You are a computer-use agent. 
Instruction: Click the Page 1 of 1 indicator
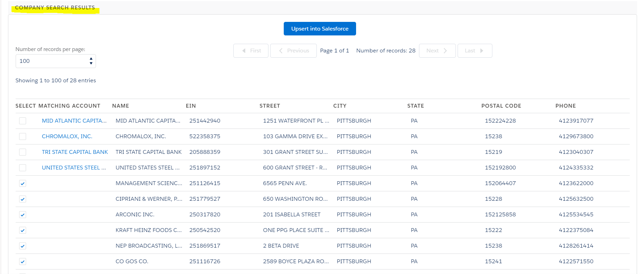[334, 51]
